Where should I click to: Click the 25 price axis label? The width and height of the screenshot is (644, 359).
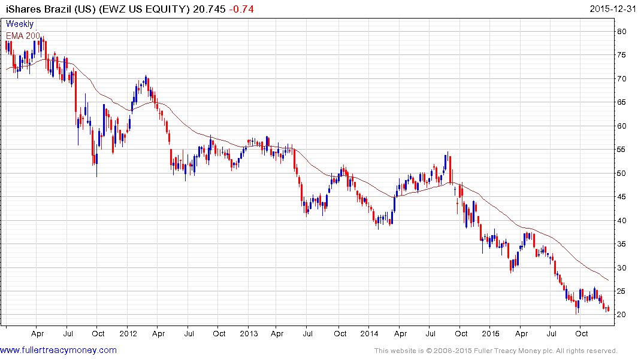point(622,291)
